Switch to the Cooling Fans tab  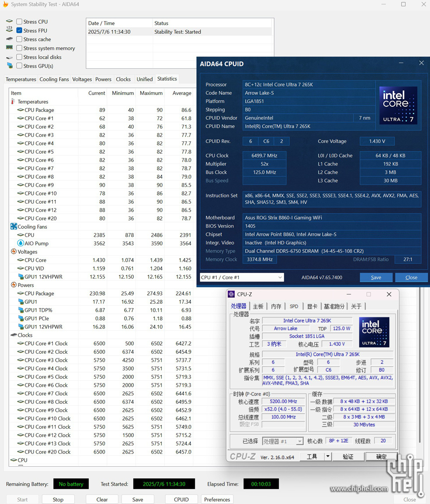click(54, 79)
